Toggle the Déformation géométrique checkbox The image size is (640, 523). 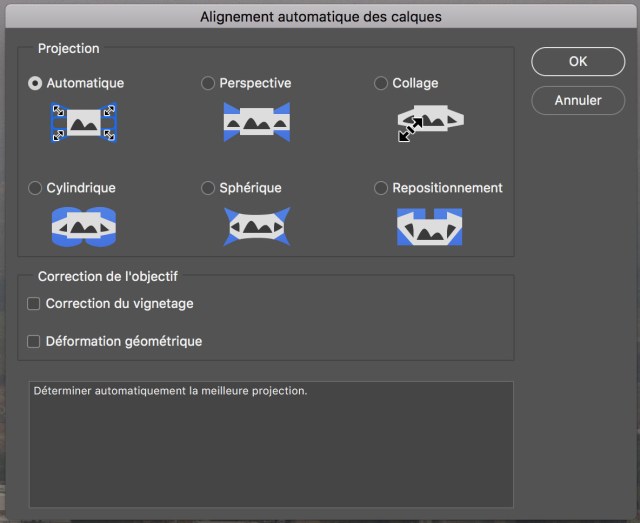pyautogui.click(x=34, y=342)
